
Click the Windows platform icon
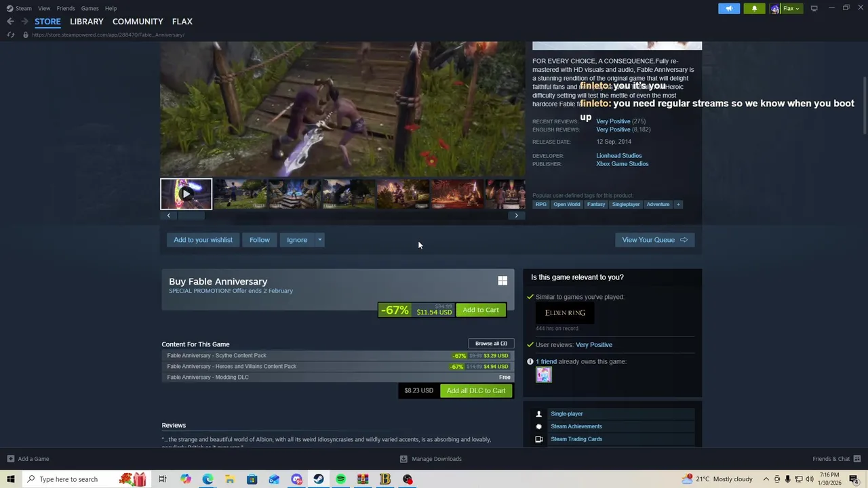tap(502, 281)
